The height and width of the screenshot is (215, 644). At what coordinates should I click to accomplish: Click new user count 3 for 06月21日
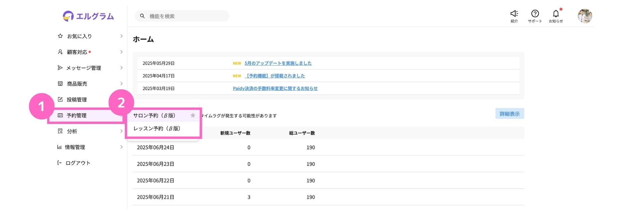point(249,197)
